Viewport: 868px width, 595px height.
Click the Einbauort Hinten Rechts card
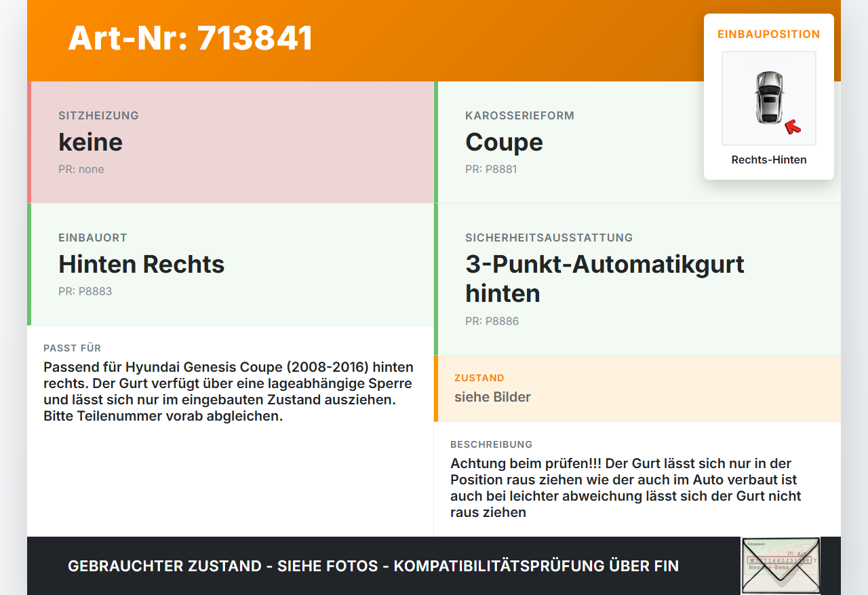(x=231, y=265)
